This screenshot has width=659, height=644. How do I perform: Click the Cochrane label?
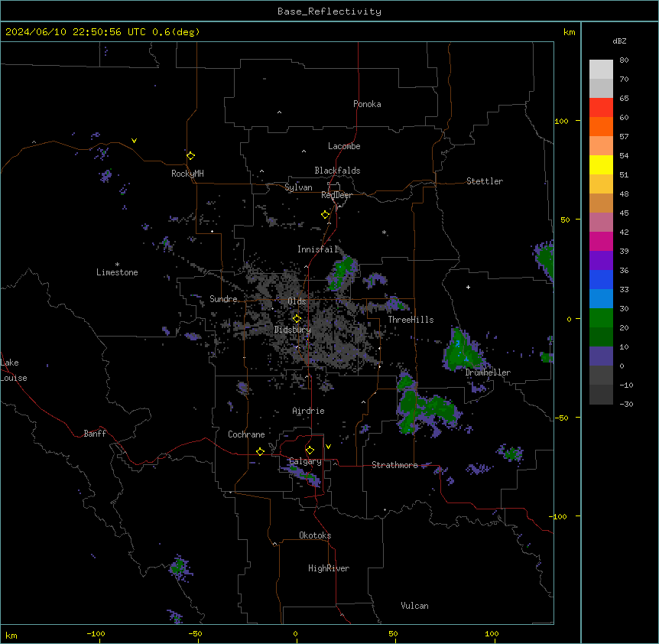tap(246, 434)
